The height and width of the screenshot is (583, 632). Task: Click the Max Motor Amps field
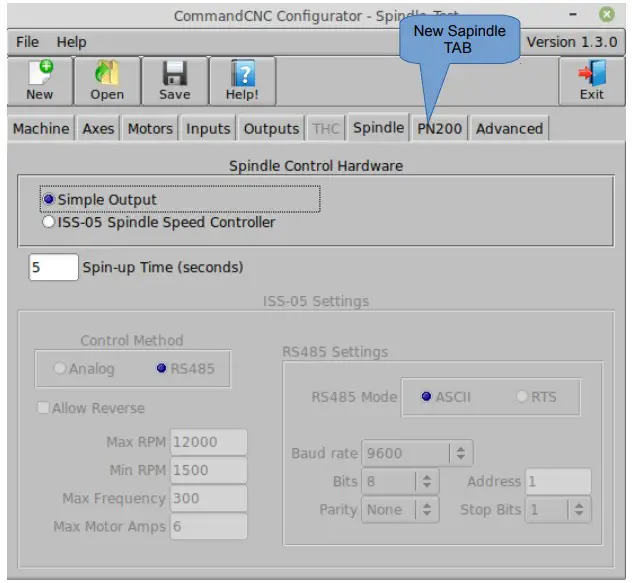208,527
